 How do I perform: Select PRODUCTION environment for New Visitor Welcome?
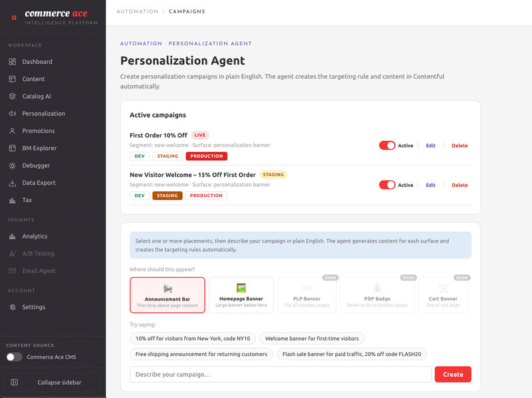[x=206, y=195]
